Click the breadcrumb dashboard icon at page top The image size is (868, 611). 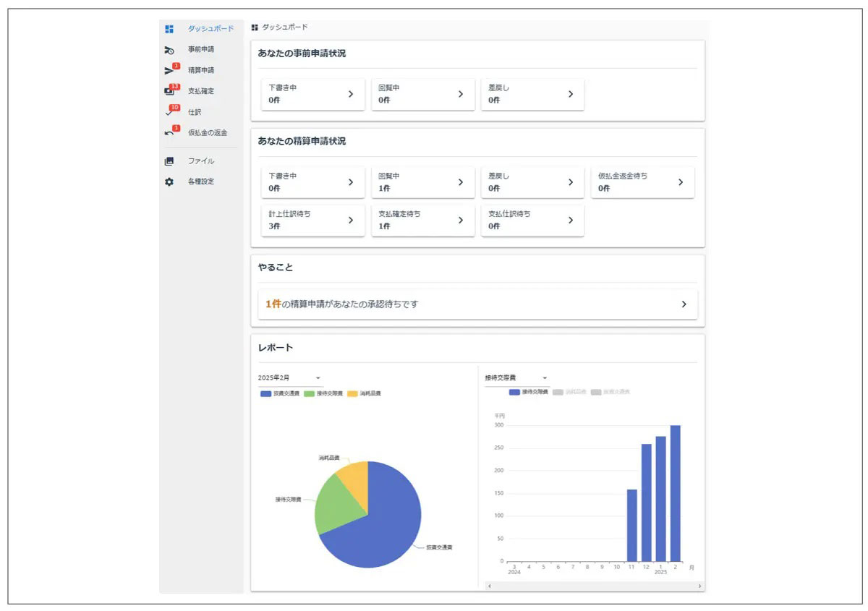[x=255, y=27]
